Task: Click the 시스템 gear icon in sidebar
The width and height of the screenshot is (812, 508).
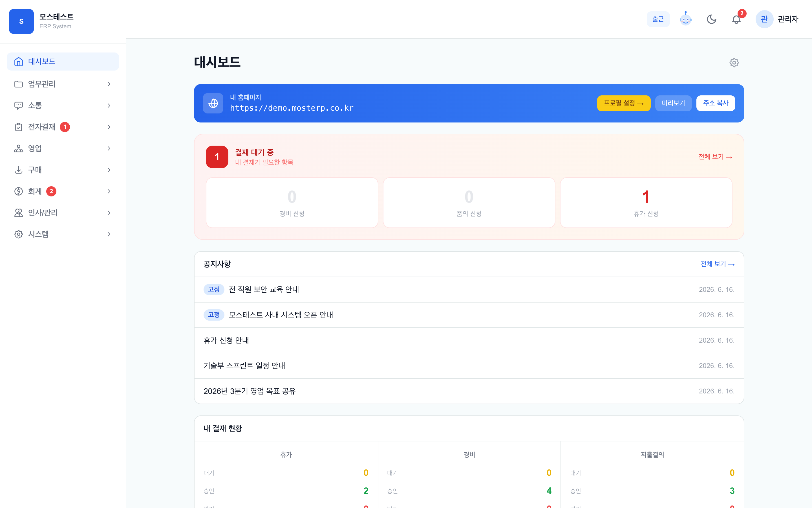Action: point(18,234)
